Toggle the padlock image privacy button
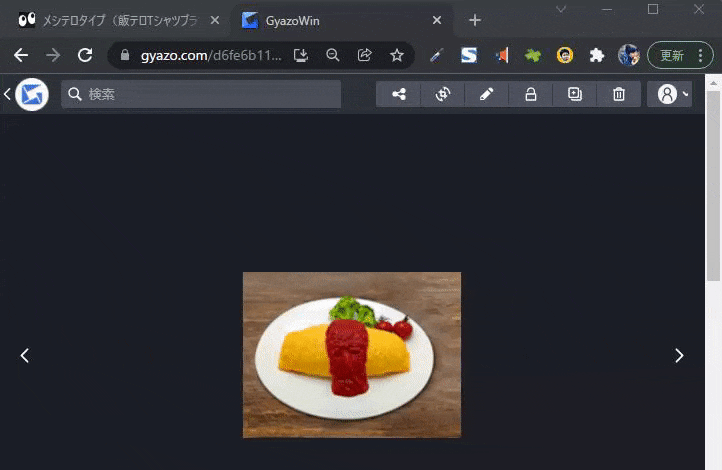Viewport: 722px width, 470px height. coord(531,94)
